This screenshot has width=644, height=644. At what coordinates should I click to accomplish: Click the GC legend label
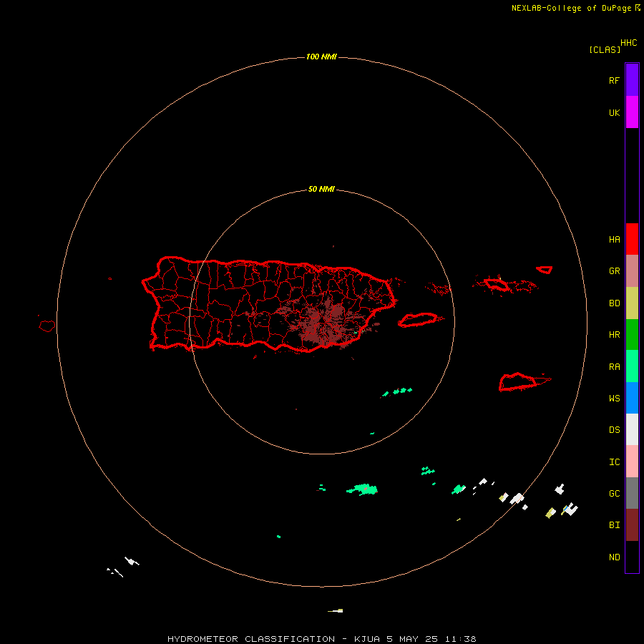coord(614,494)
